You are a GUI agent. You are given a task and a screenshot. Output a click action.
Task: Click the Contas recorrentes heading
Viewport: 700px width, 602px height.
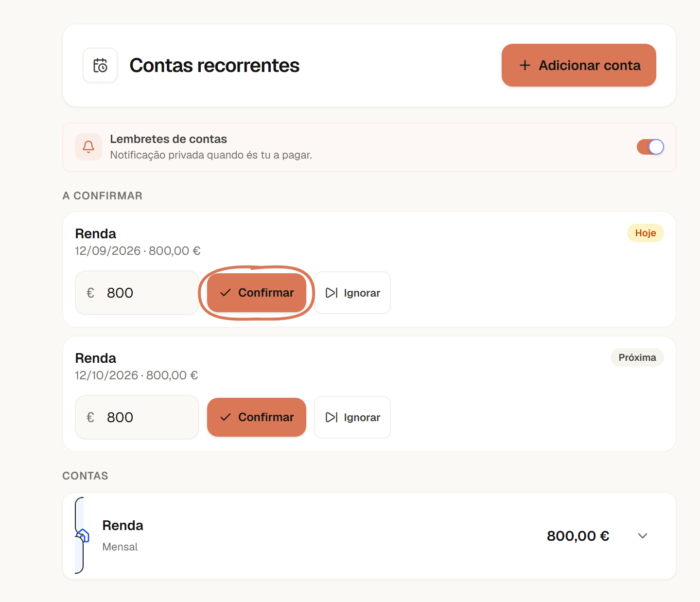point(214,65)
